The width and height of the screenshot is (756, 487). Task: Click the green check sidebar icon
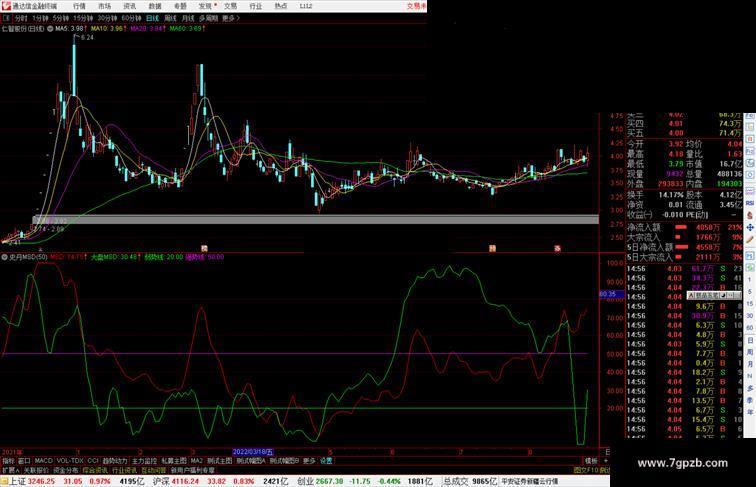coord(750,267)
